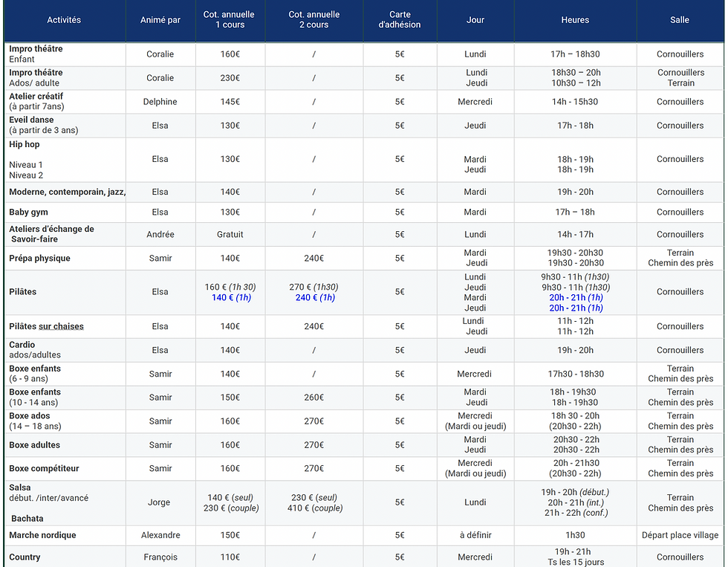The height and width of the screenshot is (567, 728).
Task: Click the "Activités" column header
Action: [x=64, y=20]
